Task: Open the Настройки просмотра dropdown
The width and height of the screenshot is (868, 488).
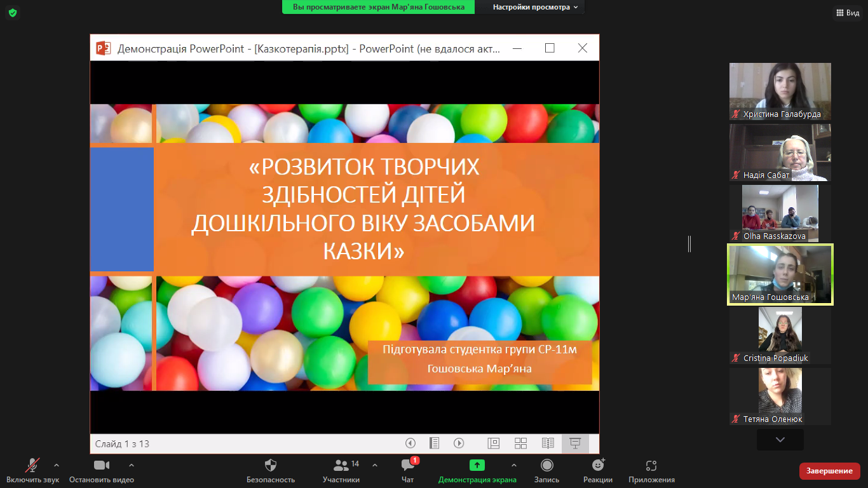Action: point(536,7)
